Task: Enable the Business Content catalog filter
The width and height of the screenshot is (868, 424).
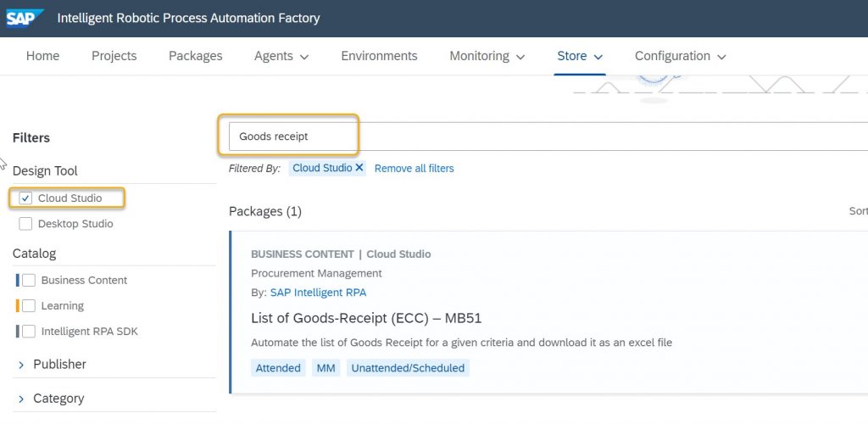Action: click(29, 280)
